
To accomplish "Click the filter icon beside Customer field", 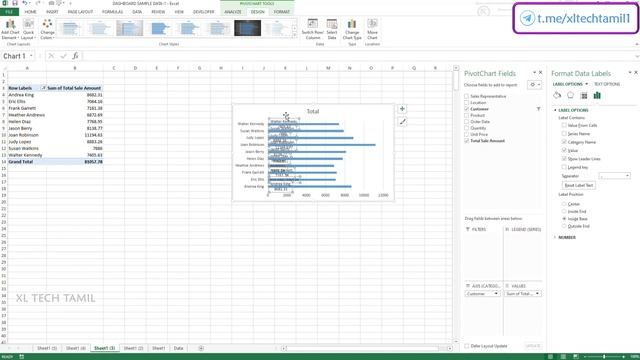I will point(538,109).
